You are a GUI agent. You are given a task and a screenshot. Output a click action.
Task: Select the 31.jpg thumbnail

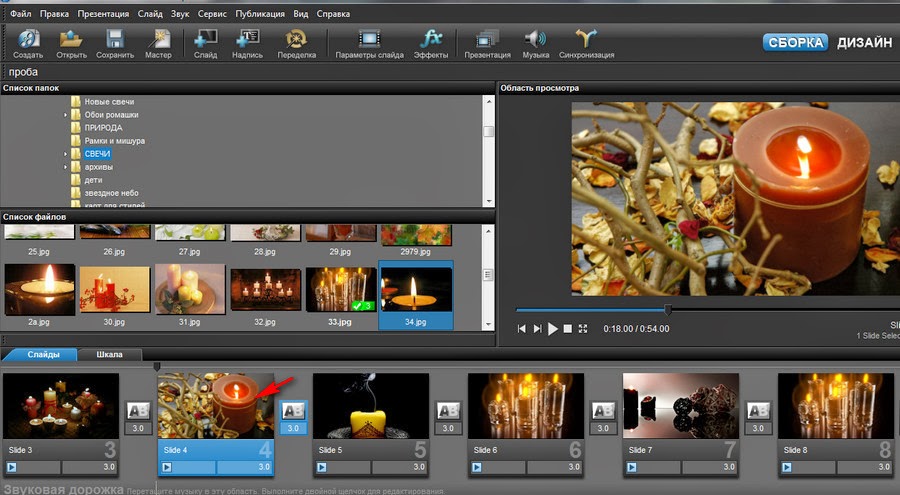189,289
